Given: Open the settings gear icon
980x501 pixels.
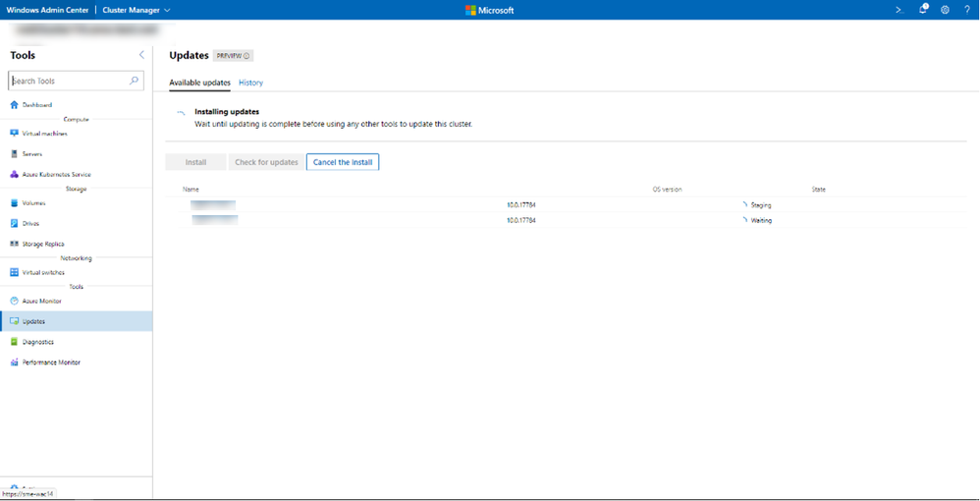Looking at the screenshot, I should coord(945,10).
